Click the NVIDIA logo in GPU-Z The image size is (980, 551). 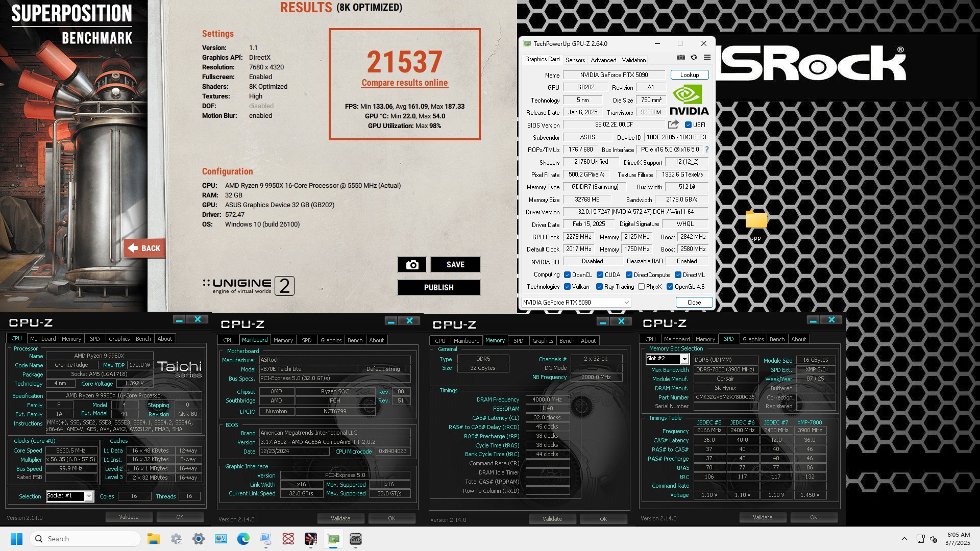tap(689, 100)
